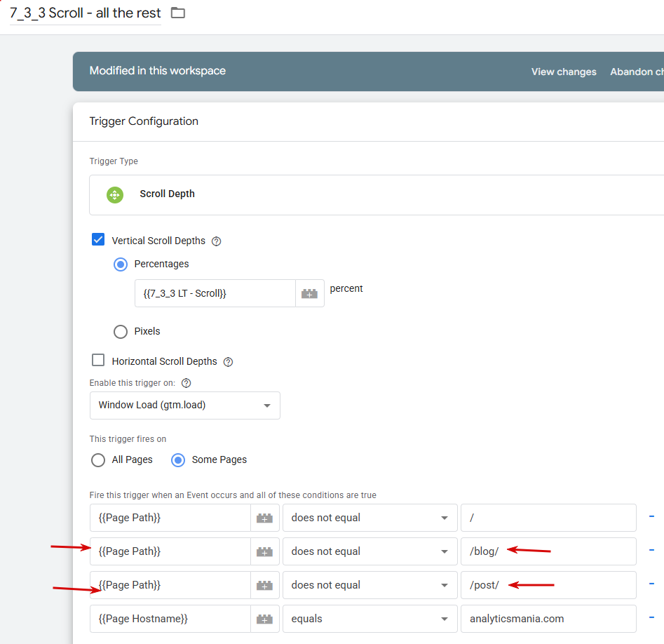Click the trigger name title field
Image resolution: width=664 pixels, height=644 pixels.
[85, 13]
